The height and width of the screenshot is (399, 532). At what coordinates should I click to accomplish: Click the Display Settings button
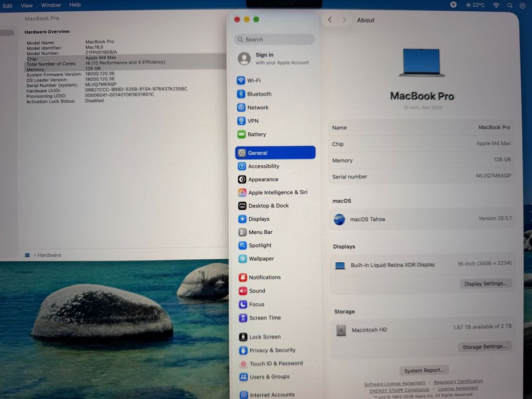[x=485, y=284]
